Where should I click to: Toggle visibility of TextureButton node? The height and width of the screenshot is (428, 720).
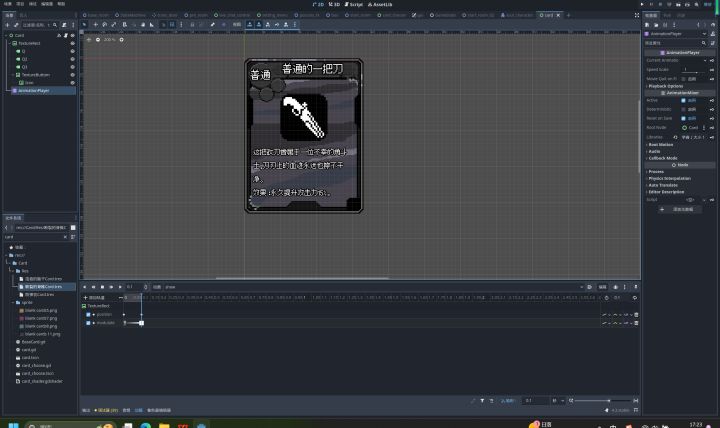click(x=72, y=75)
